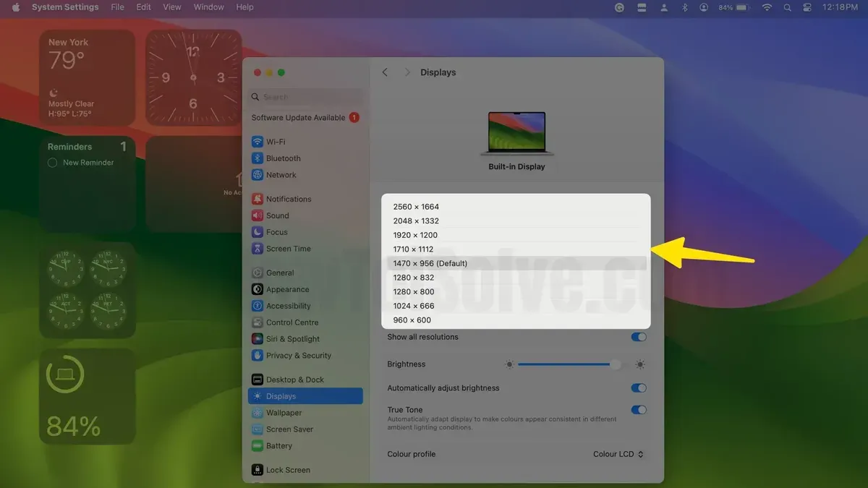This screenshot has height=488, width=868.
Task: Select the Focus moon icon
Action: (x=257, y=232)
